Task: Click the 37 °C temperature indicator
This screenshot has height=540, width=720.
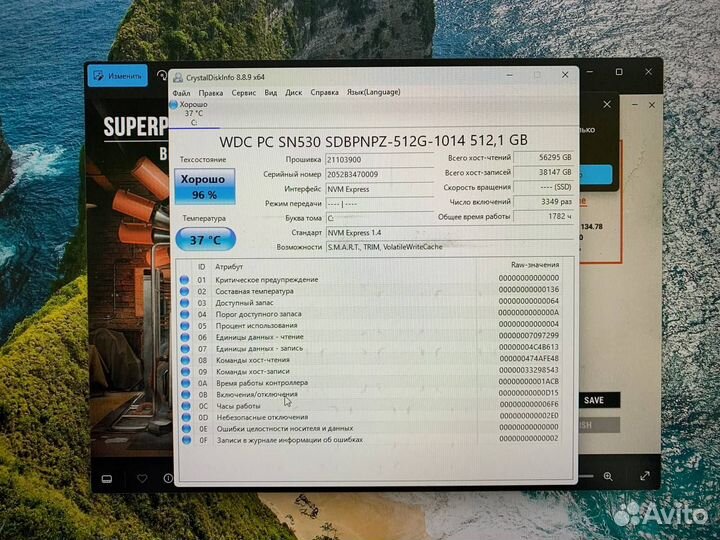Action: 205,240
